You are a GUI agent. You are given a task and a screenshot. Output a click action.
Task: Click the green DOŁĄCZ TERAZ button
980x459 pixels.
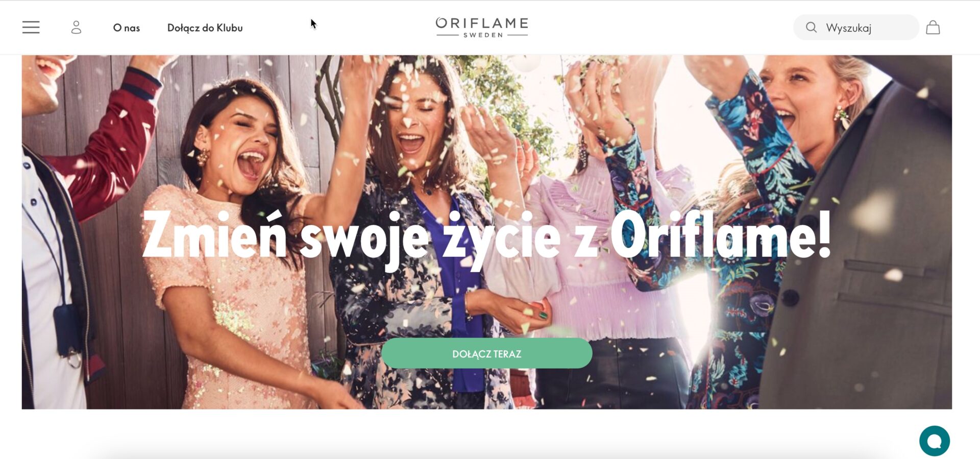click(486, 353)
